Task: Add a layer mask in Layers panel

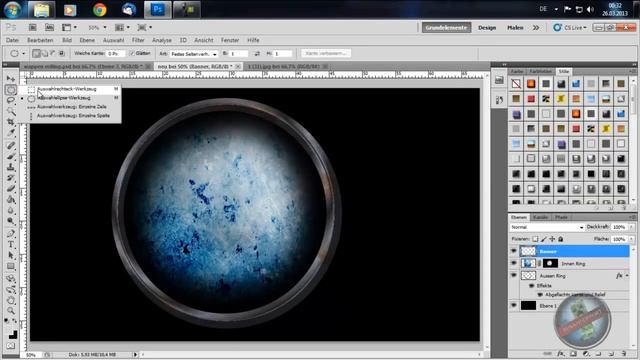Action: [573, 353]
